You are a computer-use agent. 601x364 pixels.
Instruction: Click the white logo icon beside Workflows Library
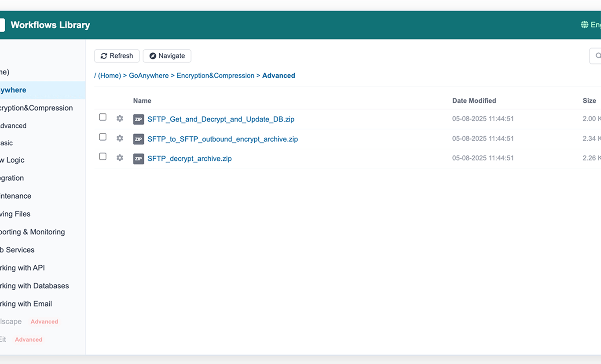2,25
